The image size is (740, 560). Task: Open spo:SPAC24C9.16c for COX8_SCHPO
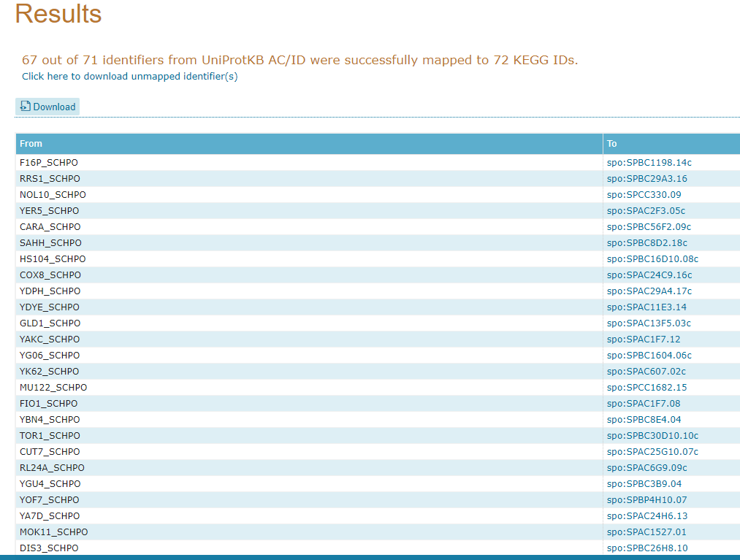pos(649,275)
